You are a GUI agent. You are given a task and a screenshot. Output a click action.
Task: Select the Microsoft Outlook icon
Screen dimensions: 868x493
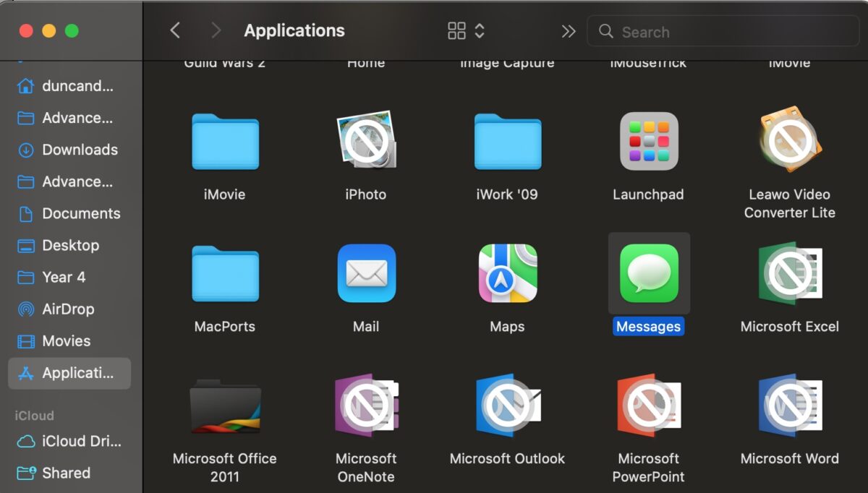(507, 406)
